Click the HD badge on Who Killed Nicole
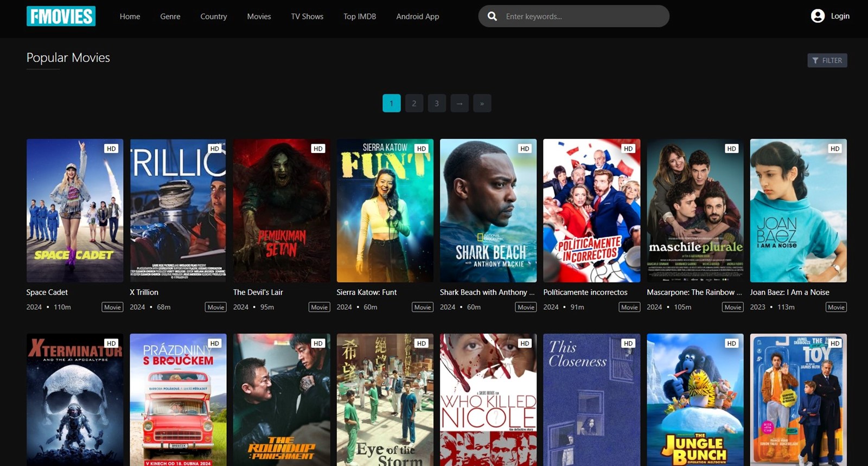 525,343
